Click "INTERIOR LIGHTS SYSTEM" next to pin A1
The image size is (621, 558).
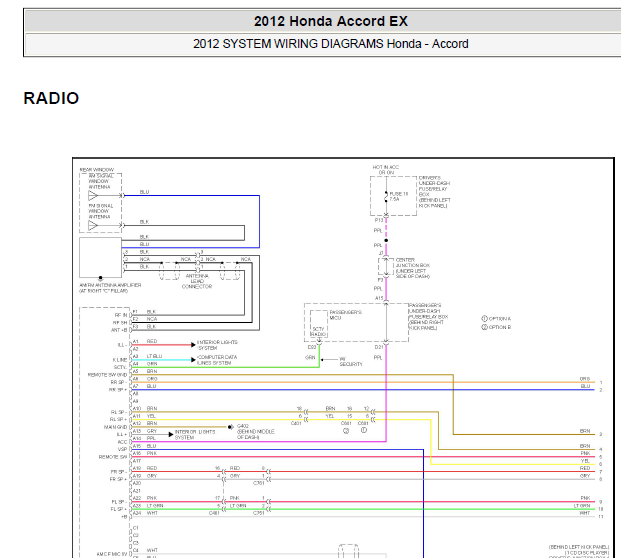pos(217,345)
